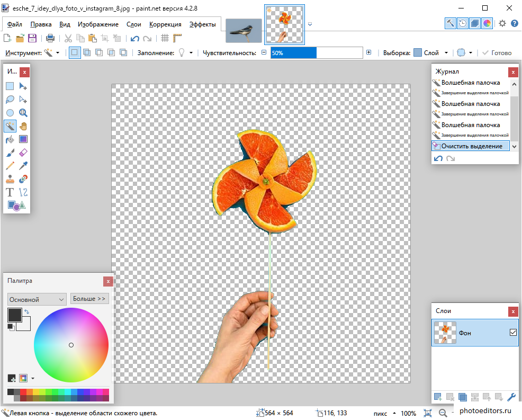Select the Gradient tool
This screenshot has width=522, height=420.
pos(23,139)
